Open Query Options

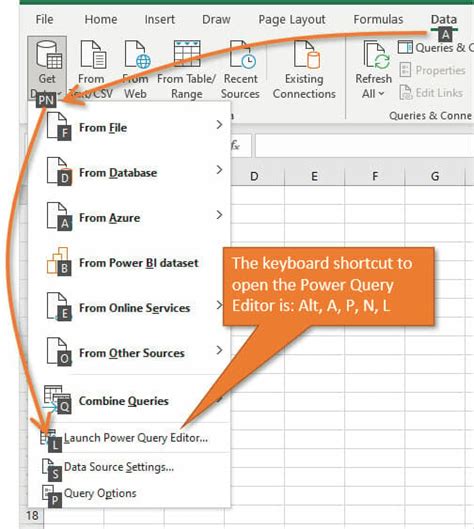point(129,493)
